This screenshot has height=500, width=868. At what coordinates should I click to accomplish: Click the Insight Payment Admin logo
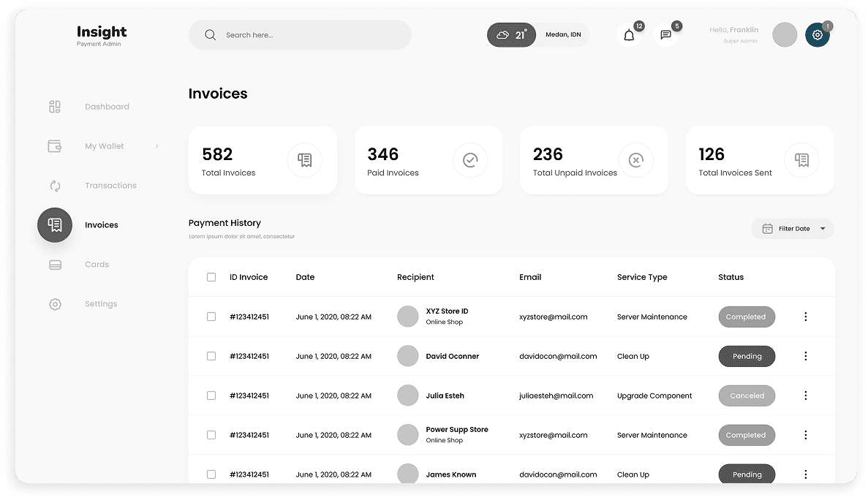tap(101, 35)
